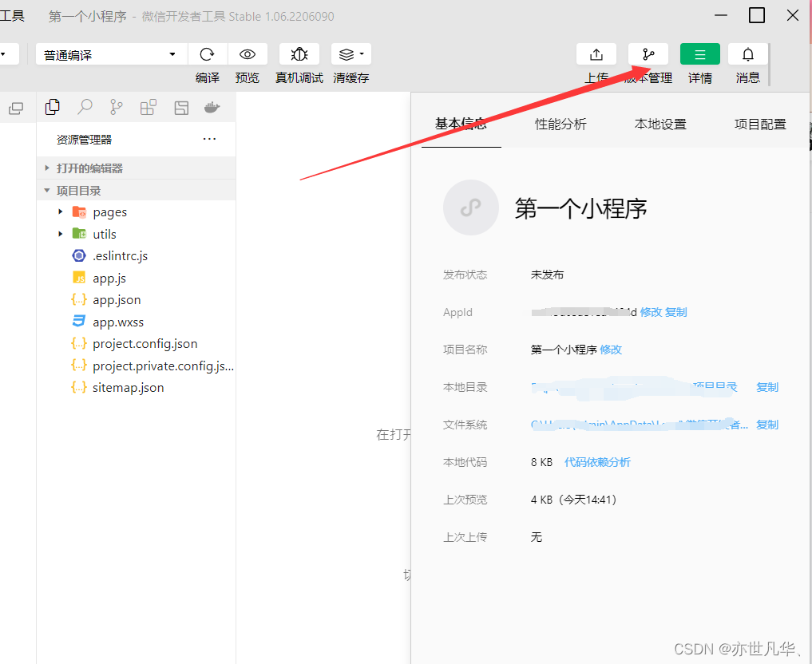Click the 4 KB last preview value
The height and width of the screenshot is (664, 812).
(573, 500)
